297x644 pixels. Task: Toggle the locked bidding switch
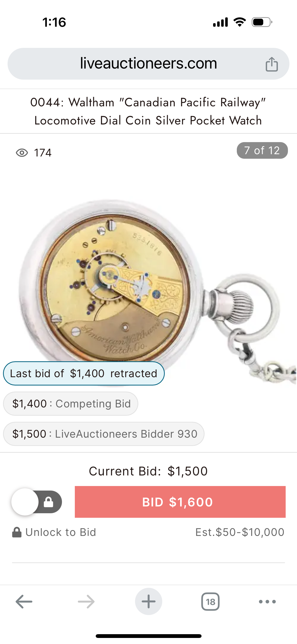37,502
